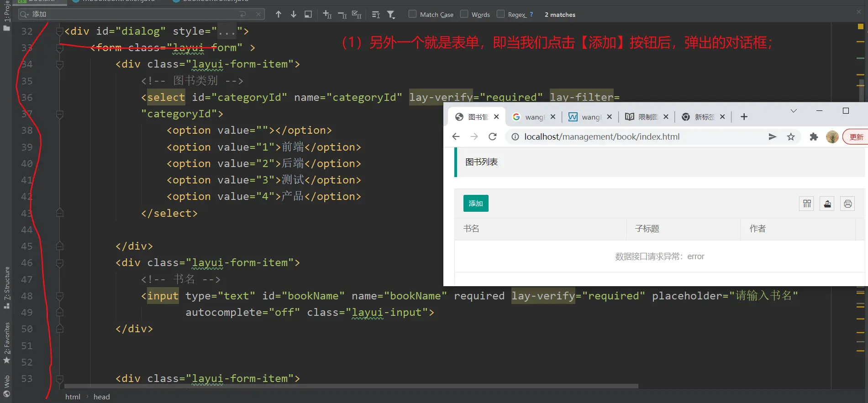The image size is (868, 403).
Task: Click the table column filter icon
Action: pyautogui.click(x=807, y=204)
